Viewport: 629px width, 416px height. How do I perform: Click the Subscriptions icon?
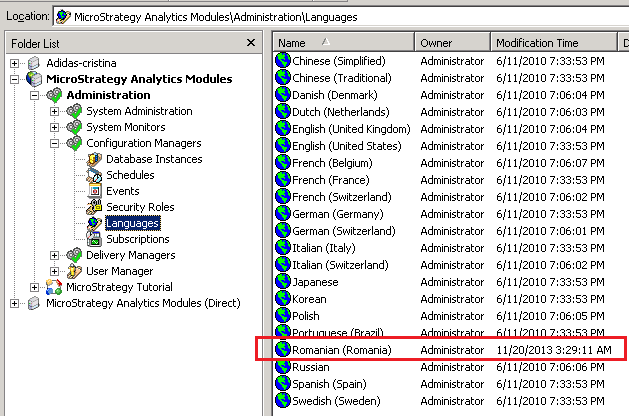pyautogui.click(x=95, y=239)
